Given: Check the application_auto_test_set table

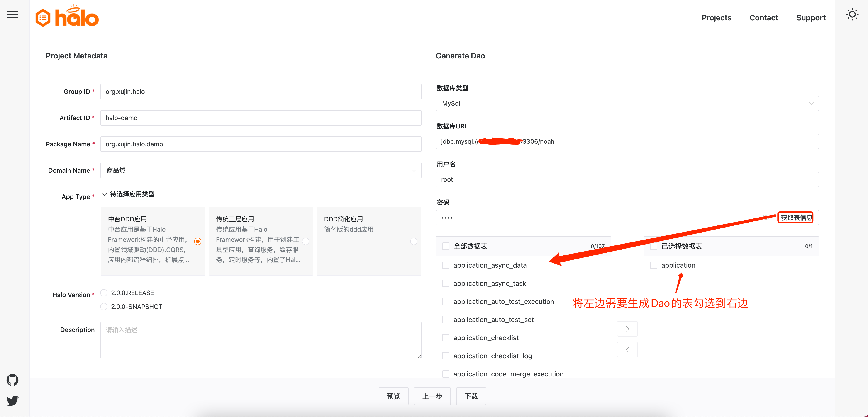Looking at the screenshot, I should pyautogui.click(x=446, y=320).
